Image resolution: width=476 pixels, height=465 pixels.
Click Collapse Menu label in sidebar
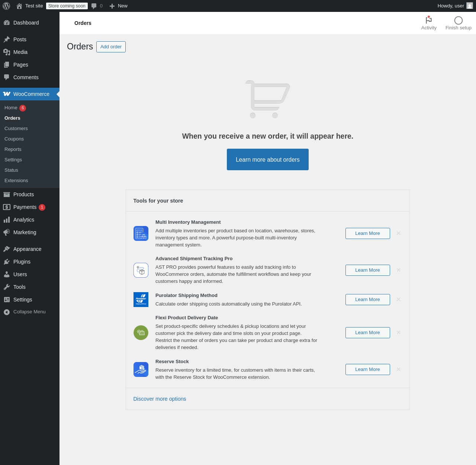pyautogui.click(x=29, y=312)
